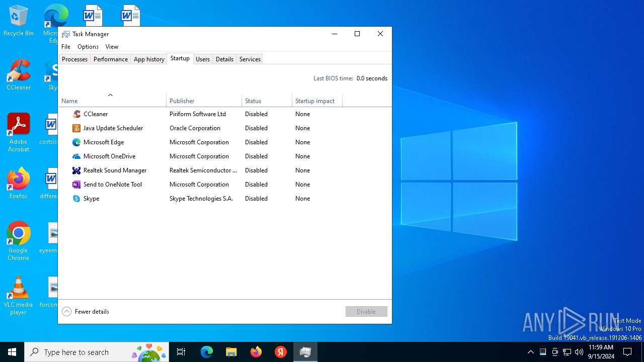
Task: Select the Microsoft Edge startup entry icon
Action: 76,142
